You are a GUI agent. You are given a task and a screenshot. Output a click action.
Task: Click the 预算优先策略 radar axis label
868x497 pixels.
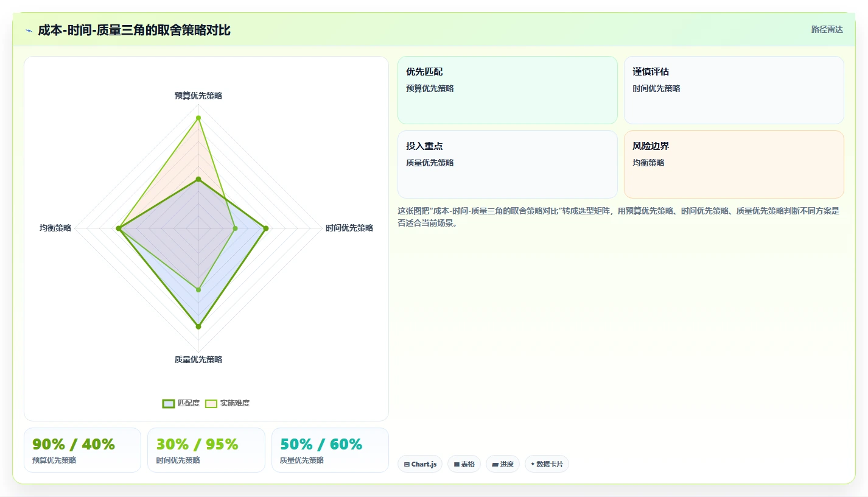pos(198,96)
